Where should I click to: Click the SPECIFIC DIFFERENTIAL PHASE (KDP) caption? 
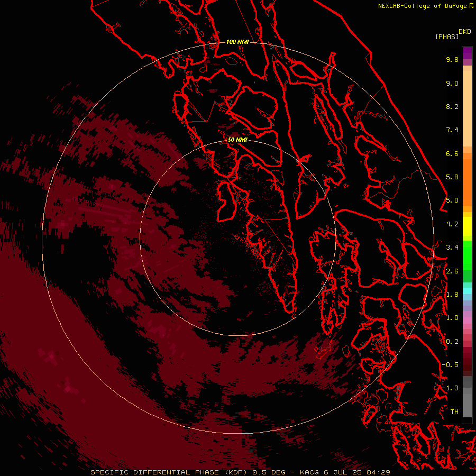[x=169, y=472]
